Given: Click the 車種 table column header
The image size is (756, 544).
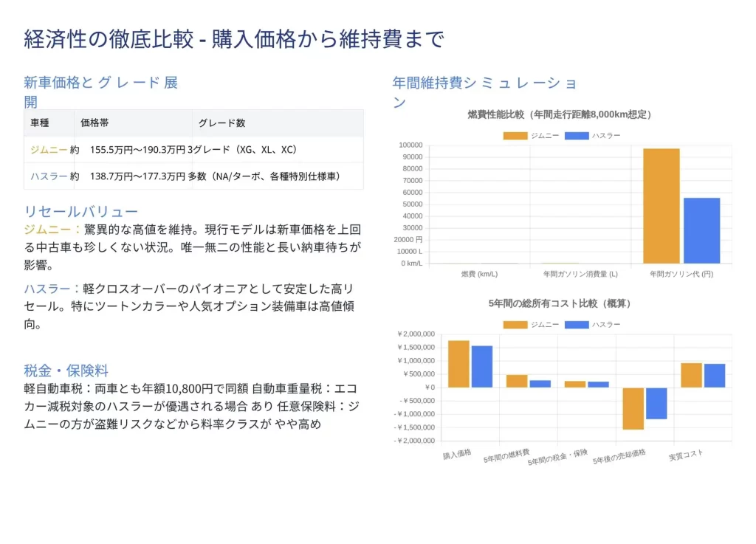Looking at the screenshot, I should 40,123.
